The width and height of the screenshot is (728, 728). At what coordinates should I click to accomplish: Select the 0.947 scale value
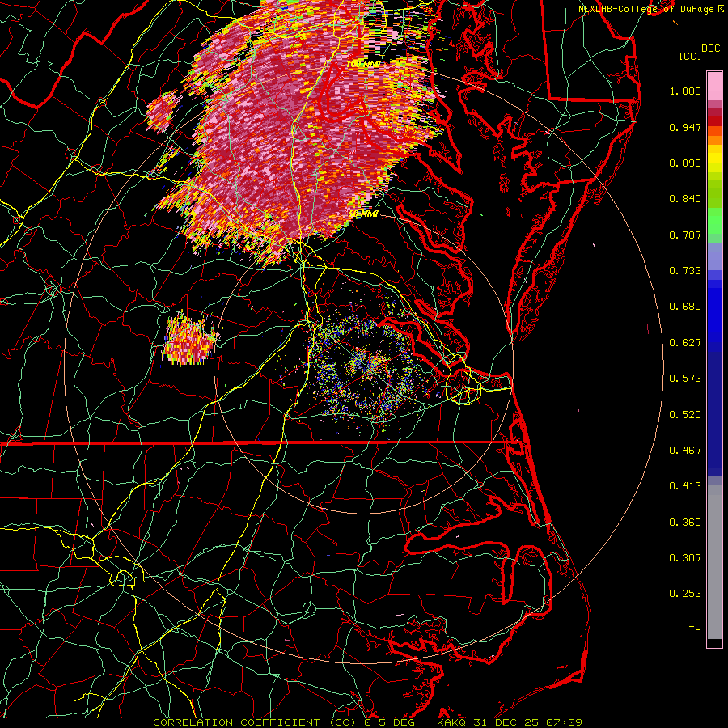(x=685, y=127)
